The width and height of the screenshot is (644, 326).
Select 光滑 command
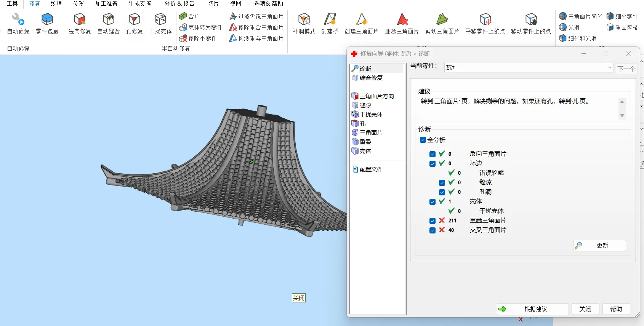(569, 27)
